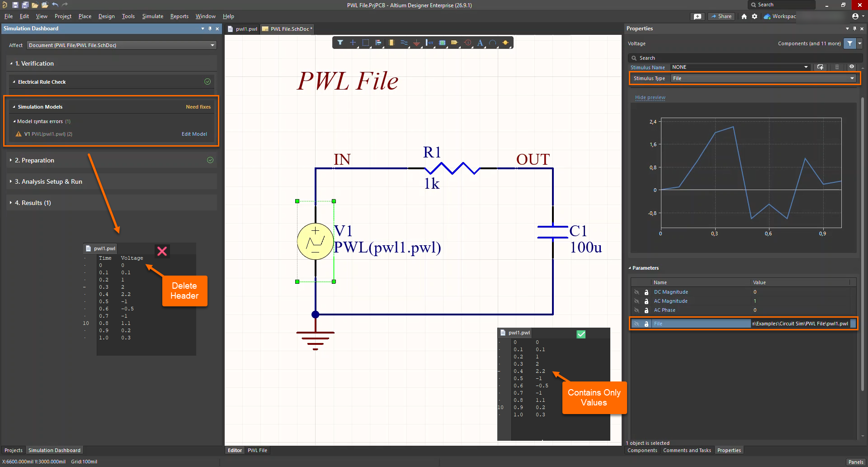Click the Place Directives info icon
This screenshot has width=868, height=467.
coord(468,43)
